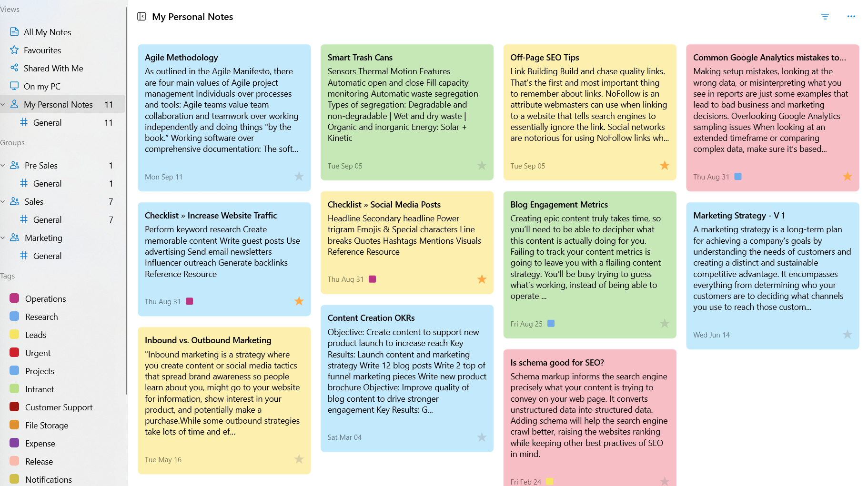Unstar the Off-Page SEO Tips note
Screen dimensions: 868x486
coord(665,166)
